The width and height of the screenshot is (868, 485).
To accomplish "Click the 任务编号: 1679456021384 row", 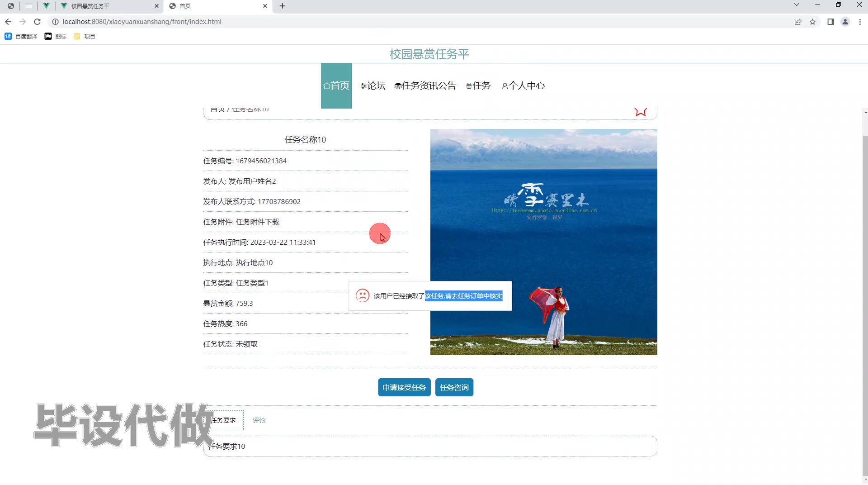I will tap(305, 161).
